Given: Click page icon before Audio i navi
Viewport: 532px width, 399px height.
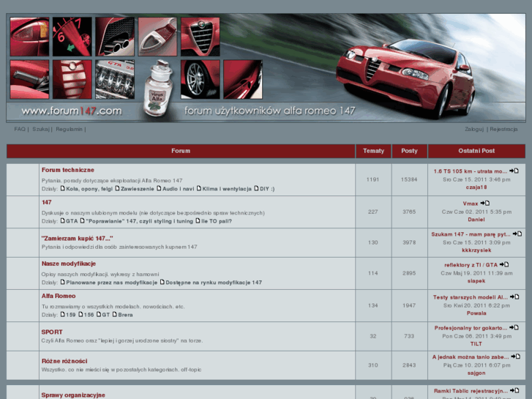Looking at the screenshot, I should [159, 188].
